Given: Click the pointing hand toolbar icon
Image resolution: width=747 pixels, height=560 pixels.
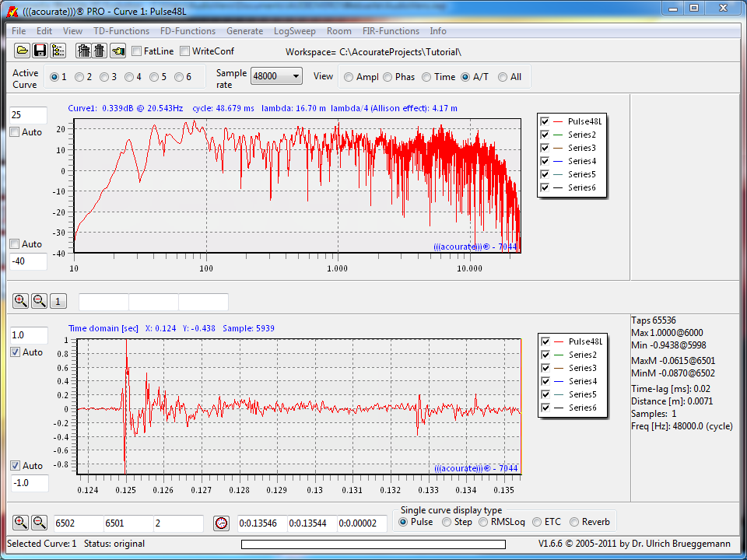Looking at the screenshot, I should (117, 51).
